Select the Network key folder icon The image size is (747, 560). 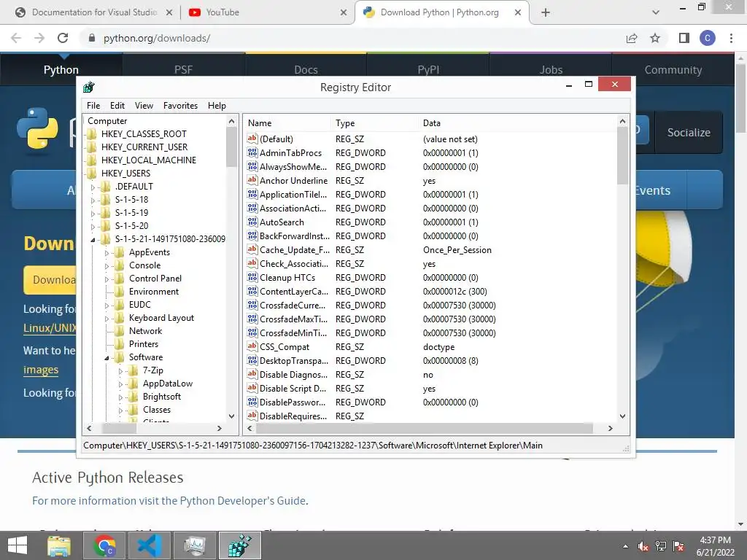tap(120, 331)
